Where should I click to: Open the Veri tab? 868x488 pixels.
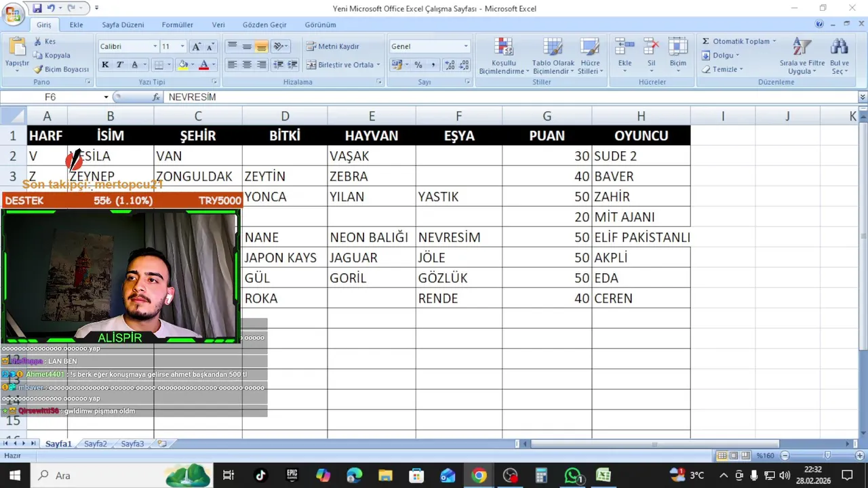coord(218,25)
